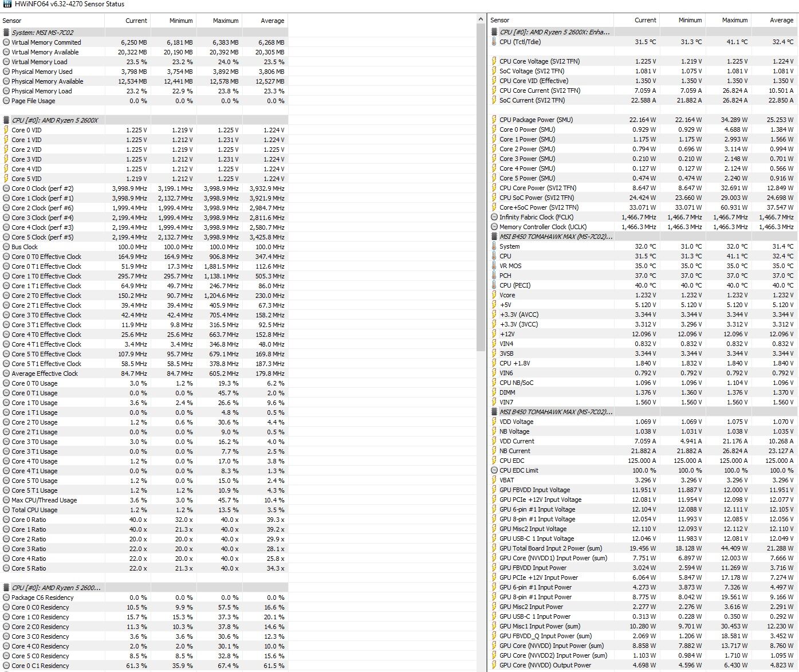This screenshot has height=672, width=799.
Task: Select Core 0 C1 Residency row
Action: (x=144, y=666)
